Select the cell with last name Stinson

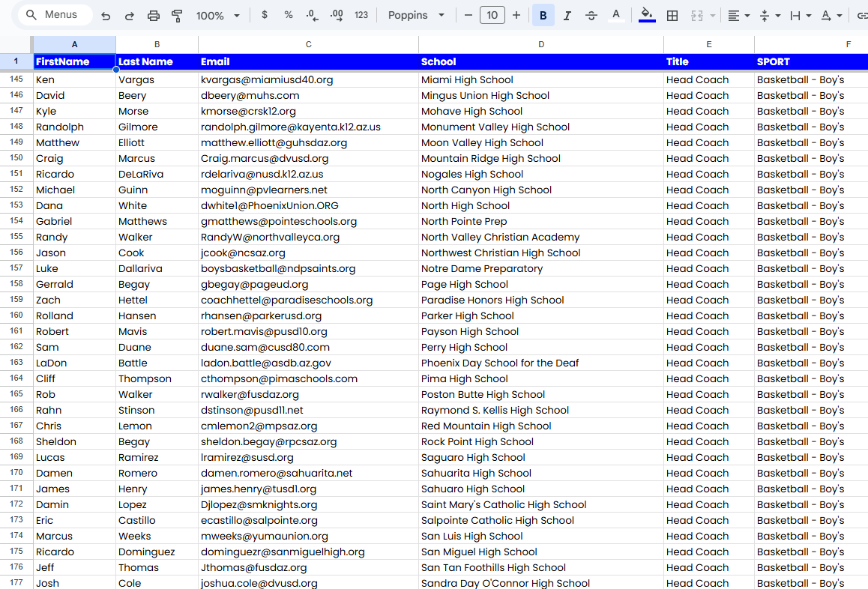pos(157,410)
